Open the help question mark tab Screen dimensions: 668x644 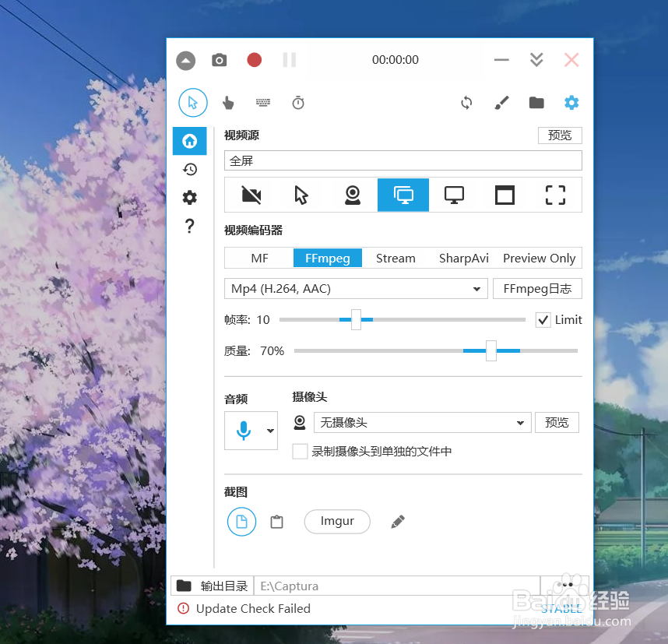pyautogui.click(x=190, y=226)
